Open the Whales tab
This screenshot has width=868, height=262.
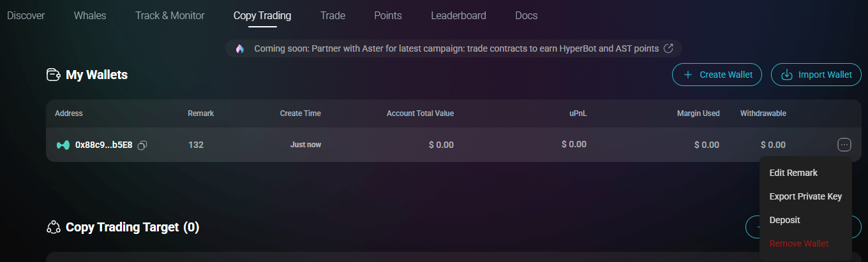(x=90, y=15)
